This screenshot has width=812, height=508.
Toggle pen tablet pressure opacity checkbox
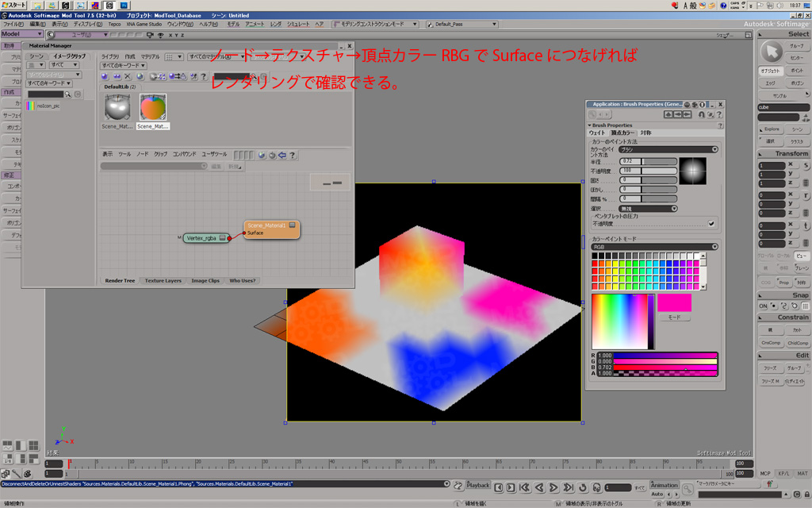click(x=711, y=224)
